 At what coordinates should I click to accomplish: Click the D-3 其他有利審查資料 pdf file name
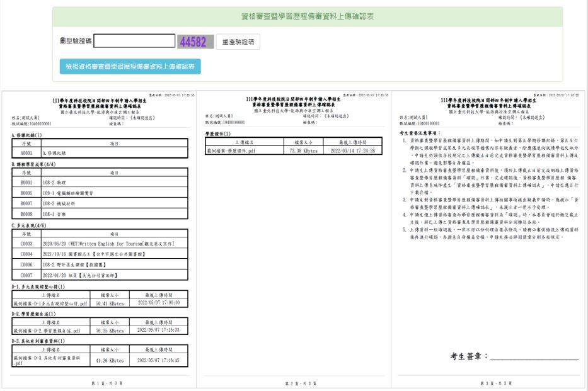pyautogui.click(x=47, y=360)
